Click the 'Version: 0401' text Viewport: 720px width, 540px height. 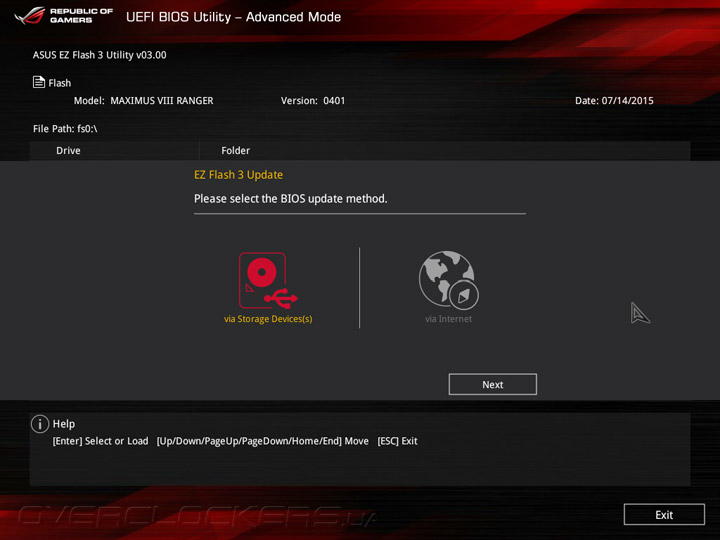(x=313, y=101)
